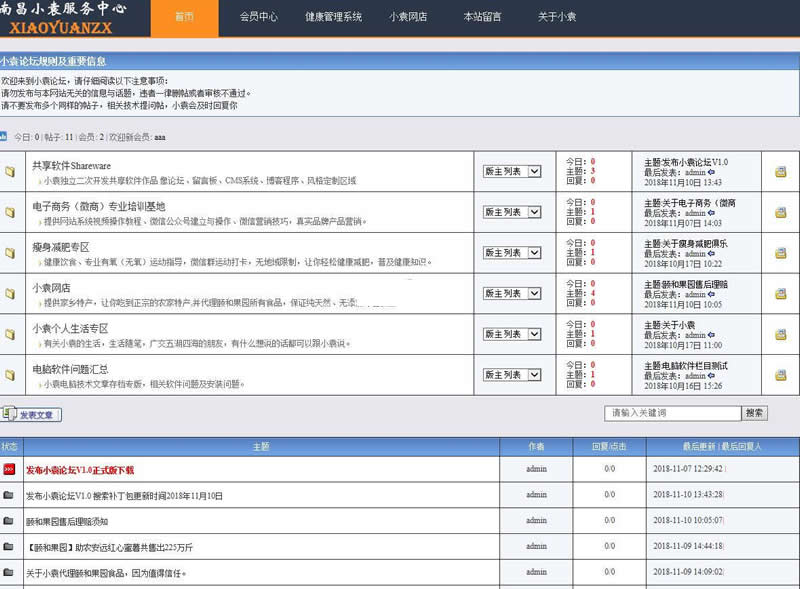Open 会员中心 in the navigation bar

click(x=259, y=17)
